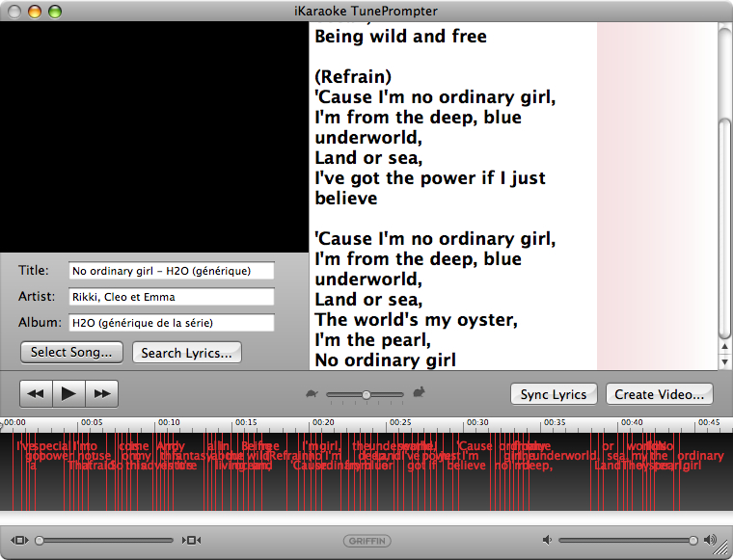Viewport: 733px width, 560px height.
Task: Click the rabbit fast speed icon
Action: pyautogui.click(x=420, y=392)
